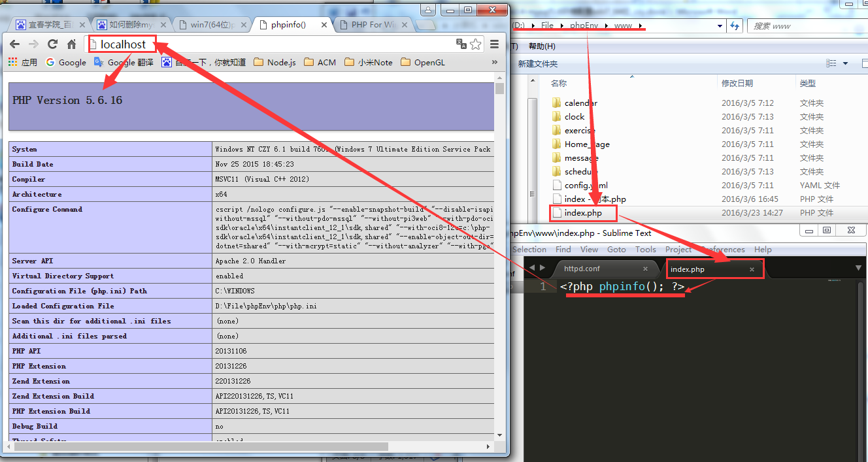
Task: Open the 百度一下 bookmark
Action: [204, 62]
